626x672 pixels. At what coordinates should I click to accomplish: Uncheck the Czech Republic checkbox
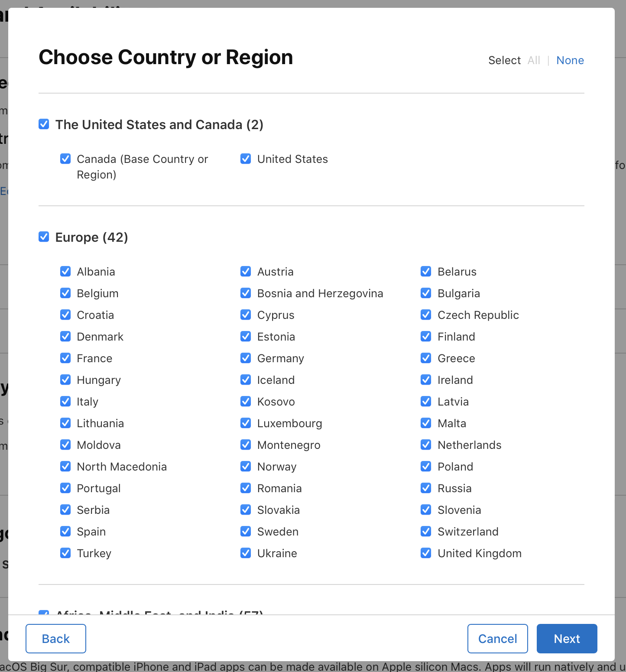426,315
